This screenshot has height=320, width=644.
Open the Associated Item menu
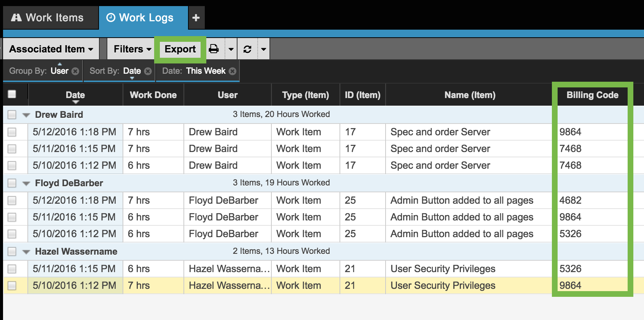pos(51,49)
